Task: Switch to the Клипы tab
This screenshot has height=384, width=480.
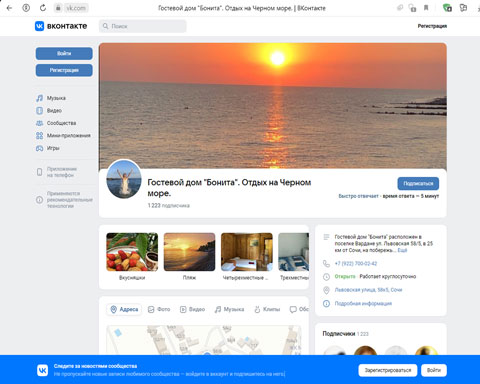Action: pyautogui.click(x=267, y=309)
